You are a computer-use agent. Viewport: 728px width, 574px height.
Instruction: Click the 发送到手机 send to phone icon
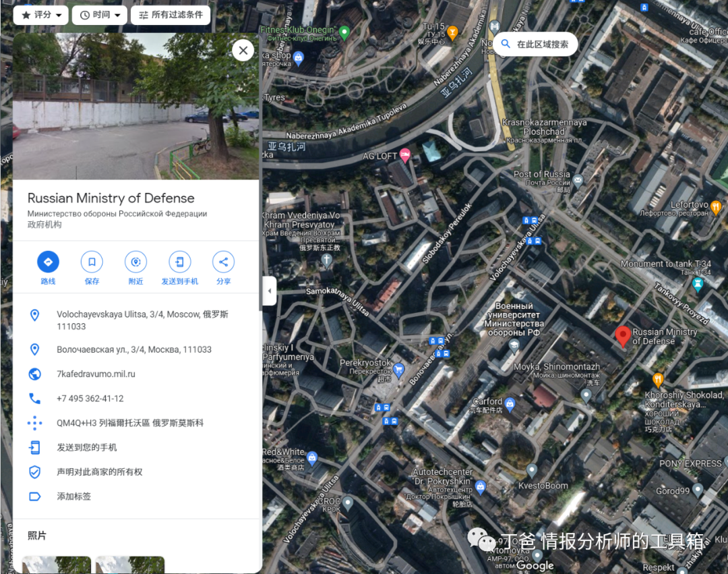(180, 262)
